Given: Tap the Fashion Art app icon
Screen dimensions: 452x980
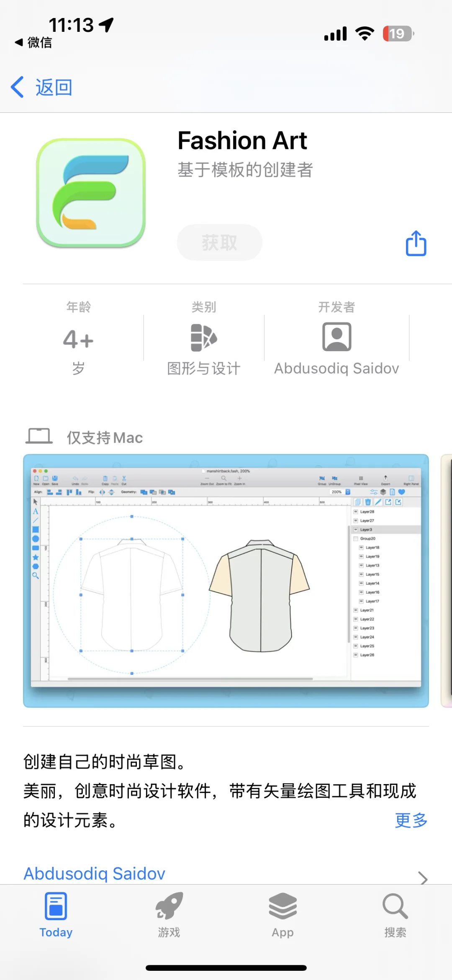Looking at the screenshot, I should (x=91, y=193).
